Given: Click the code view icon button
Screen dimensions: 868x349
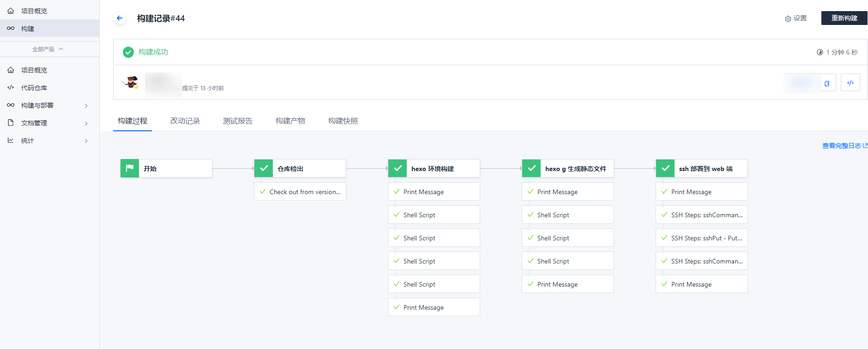Looking at the screenshot, I should point(850,83).
